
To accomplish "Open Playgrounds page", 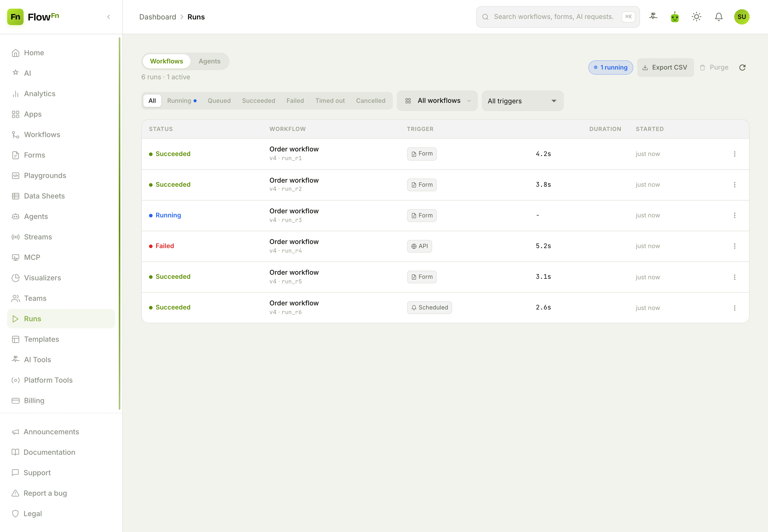I will pyautogui.click(x=61, y=175).
